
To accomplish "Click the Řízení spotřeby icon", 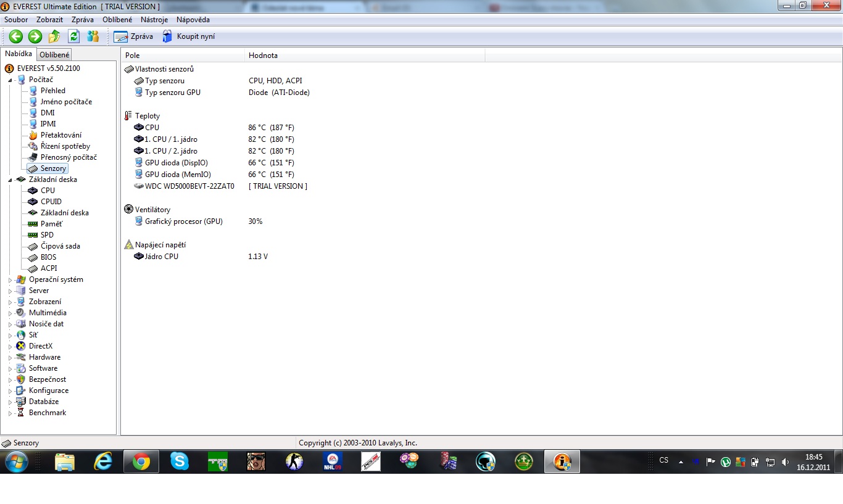I will click(33, 146).
